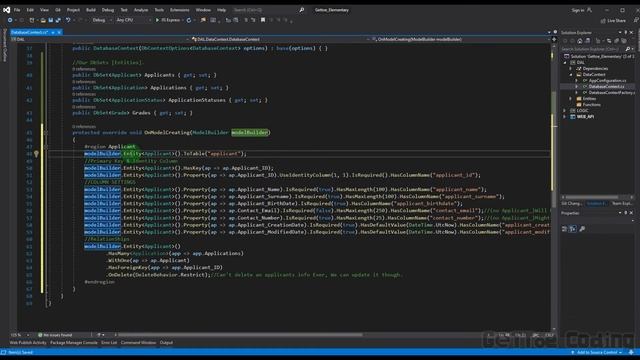Open the Window menu
The image size is (640, 360).
click(x=203, y=10)
